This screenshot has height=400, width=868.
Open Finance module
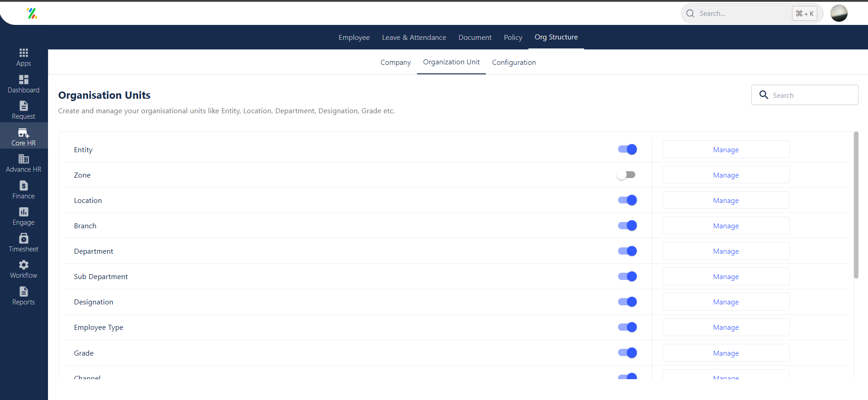[x=24, y=190]
